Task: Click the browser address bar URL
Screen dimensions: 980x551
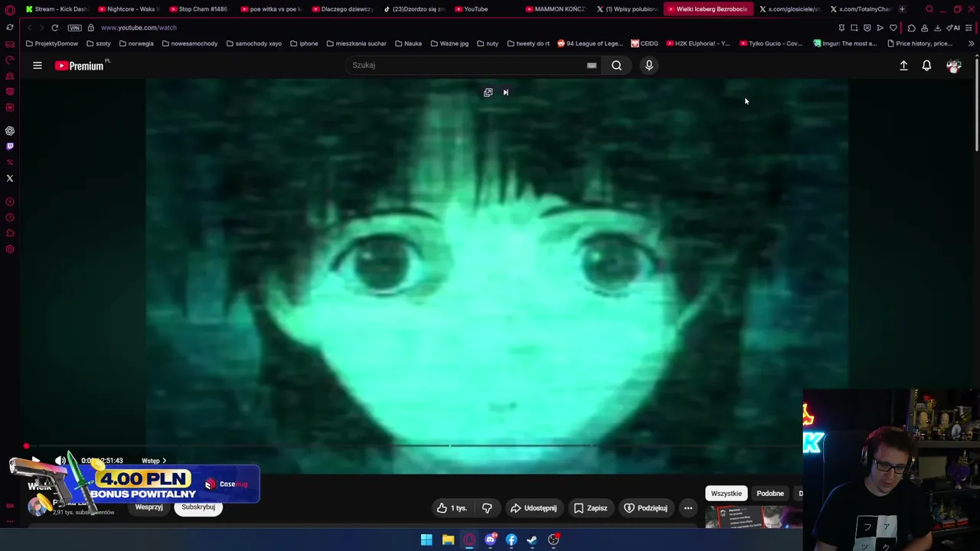Action: pyautogui.click(x=139, y=28)
